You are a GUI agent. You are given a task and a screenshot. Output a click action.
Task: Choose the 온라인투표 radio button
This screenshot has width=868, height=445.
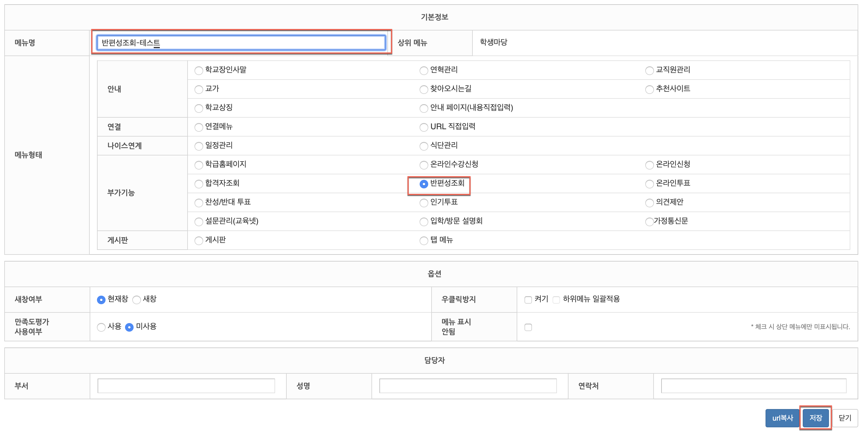point(649,184)
